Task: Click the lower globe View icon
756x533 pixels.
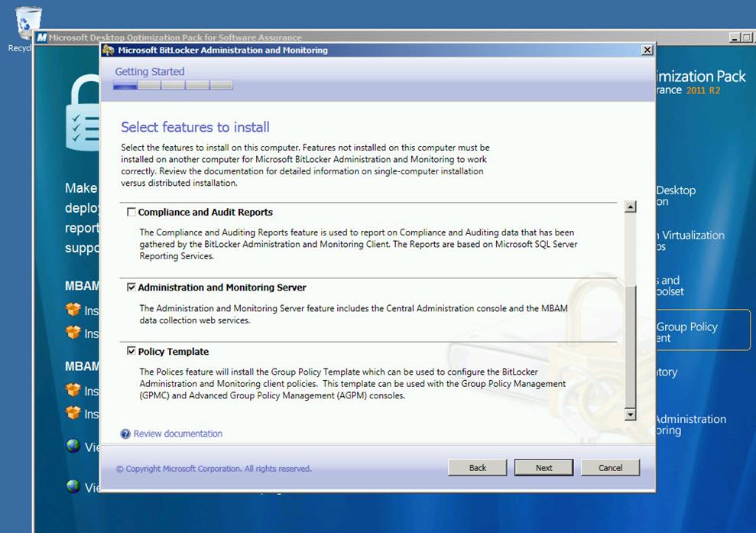Action: pos(73,486)
